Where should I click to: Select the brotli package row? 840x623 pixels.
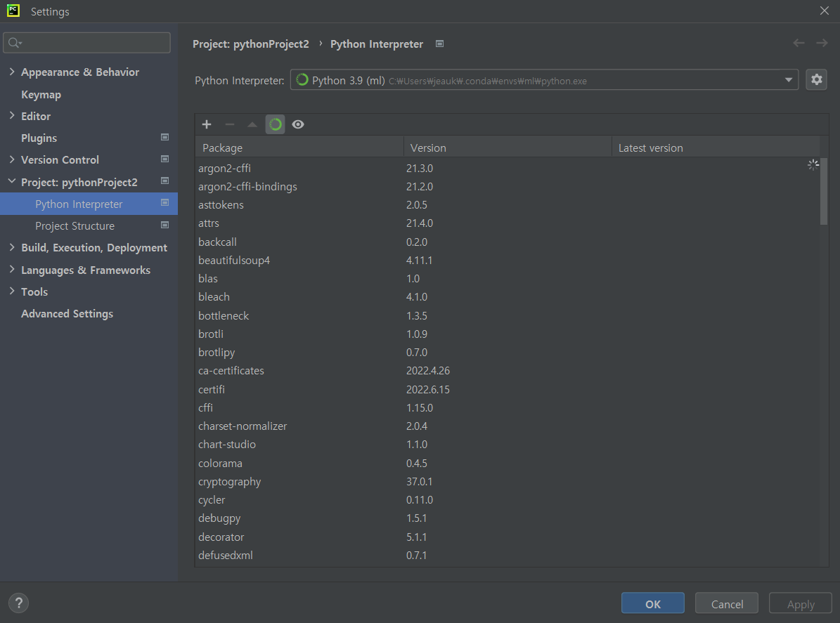pyautogui.click(x=508, y=334)
